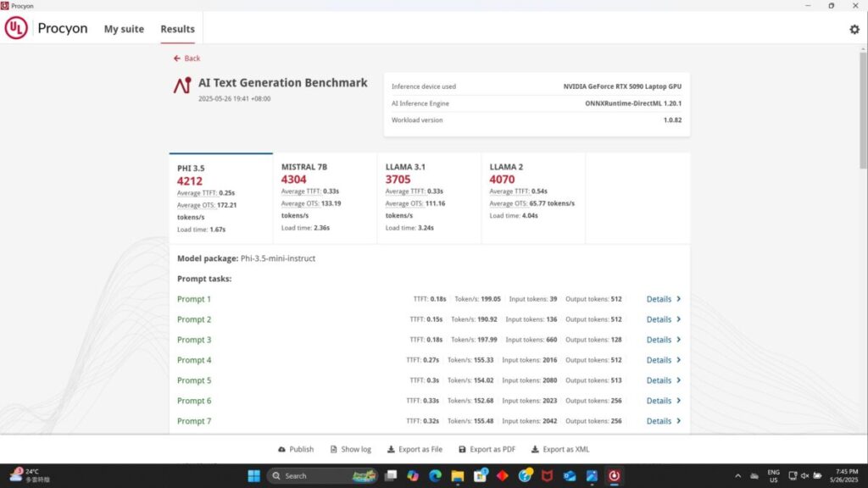Click the Publish button label

coord(302,449)
